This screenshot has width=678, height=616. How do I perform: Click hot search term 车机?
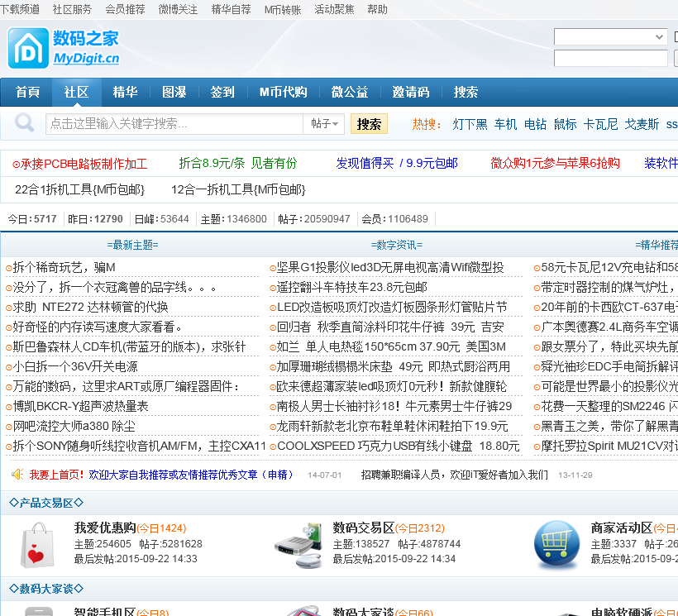point(505,125)
